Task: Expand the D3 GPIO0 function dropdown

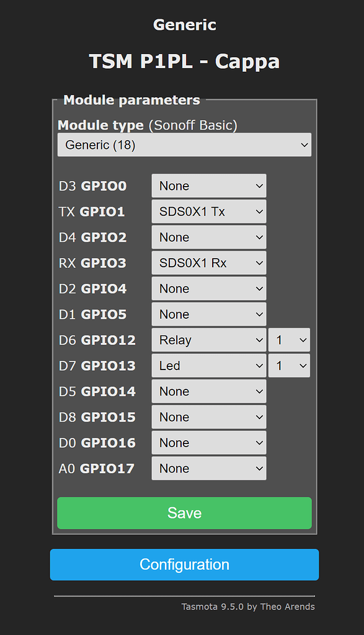Action: coord(209,186)
